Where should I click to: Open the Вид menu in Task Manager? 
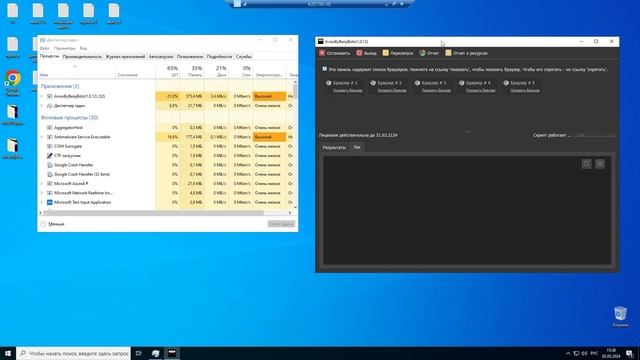83,48
